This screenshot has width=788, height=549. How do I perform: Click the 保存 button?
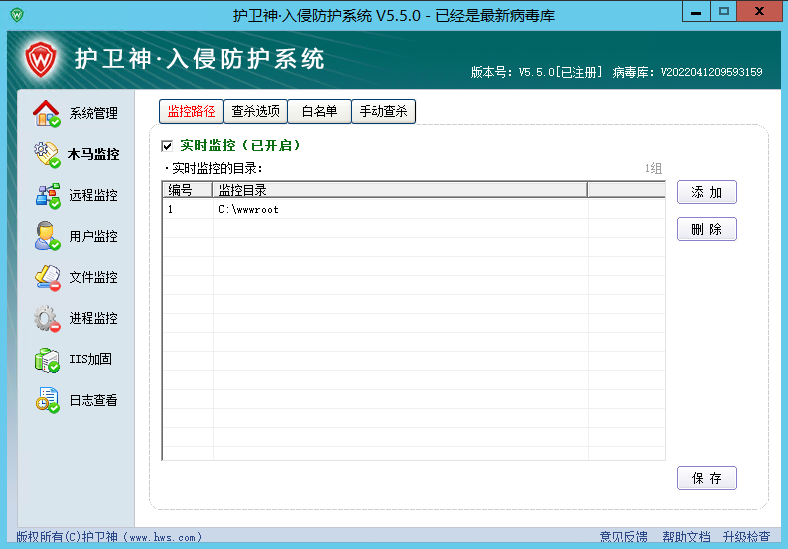707,478
